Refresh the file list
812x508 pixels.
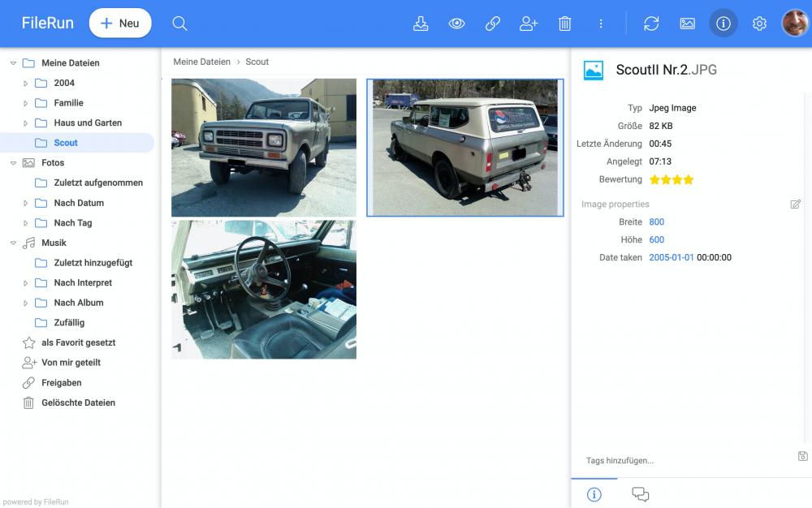click(x=651, y=24)
